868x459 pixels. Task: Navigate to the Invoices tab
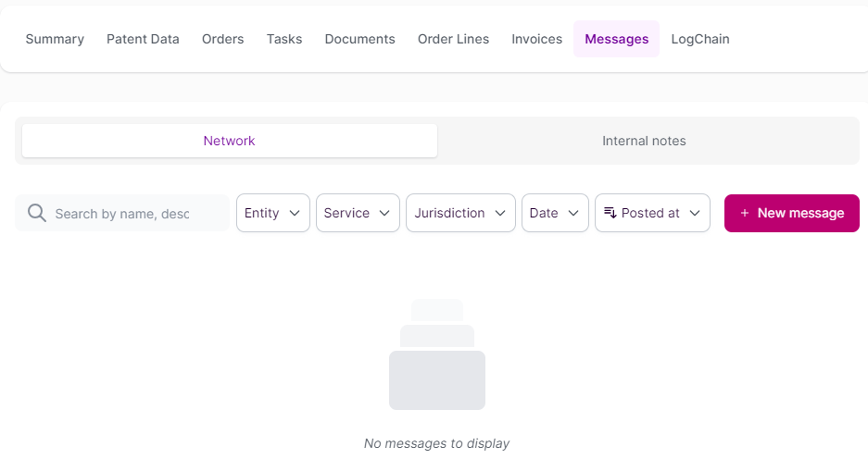537,39
